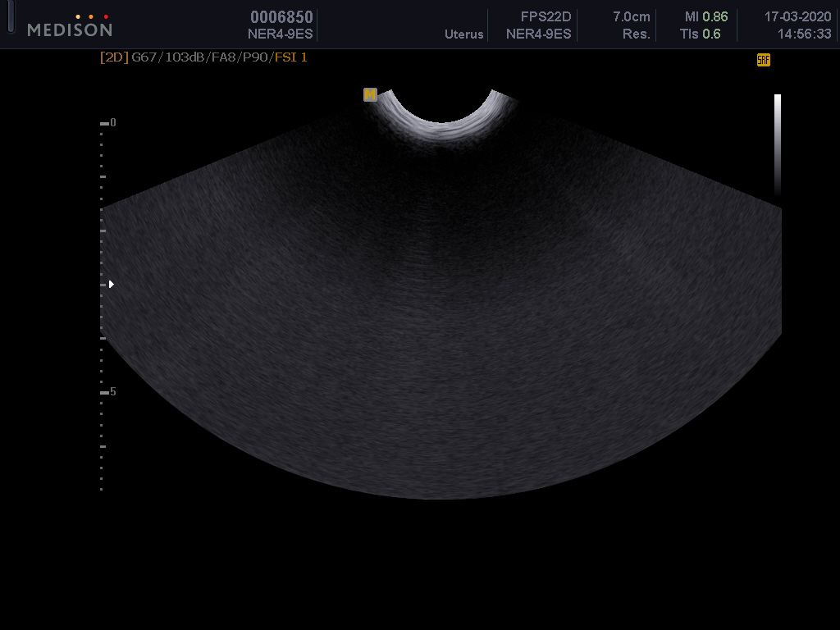Click the P90 power value
Image resolution: width=840 pixels, height=630 pixels.
tap(256, 57)
